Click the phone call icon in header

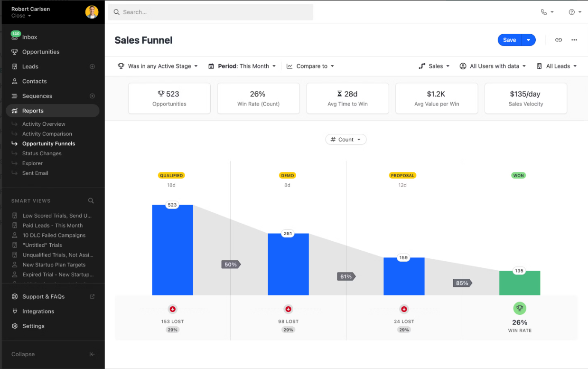(x=544, y=12)
